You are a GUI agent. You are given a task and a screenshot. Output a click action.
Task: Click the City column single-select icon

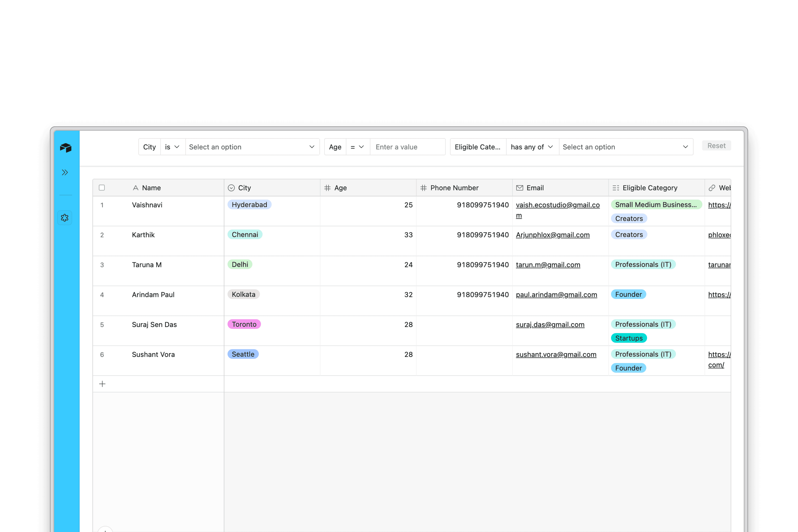click(x=231, y=188)
